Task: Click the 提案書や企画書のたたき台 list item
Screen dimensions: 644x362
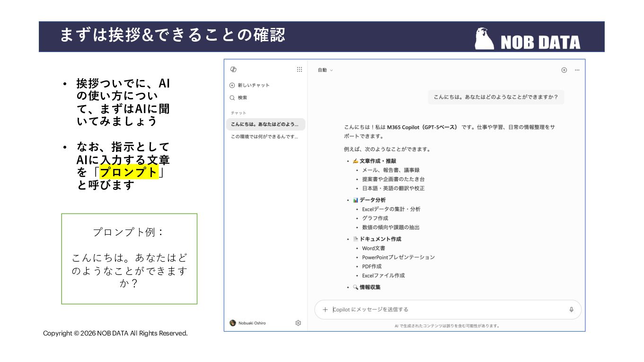Action: tap(393, 179)
